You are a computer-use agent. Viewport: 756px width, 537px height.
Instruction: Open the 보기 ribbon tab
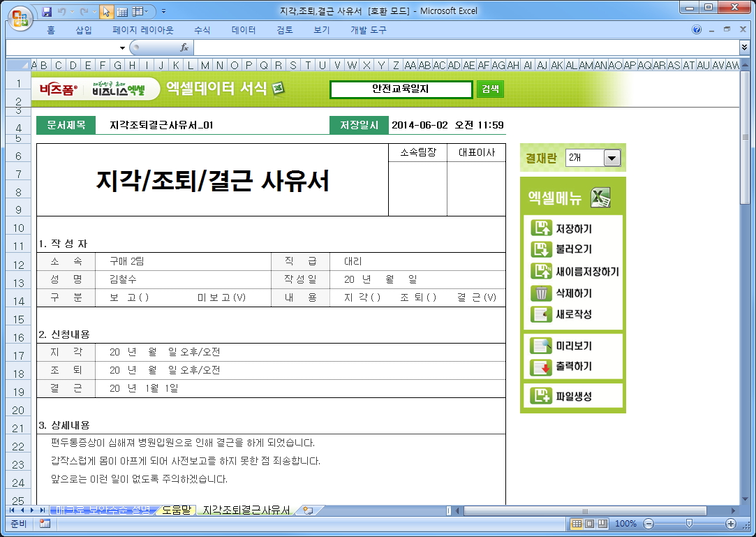coord(321,30)
